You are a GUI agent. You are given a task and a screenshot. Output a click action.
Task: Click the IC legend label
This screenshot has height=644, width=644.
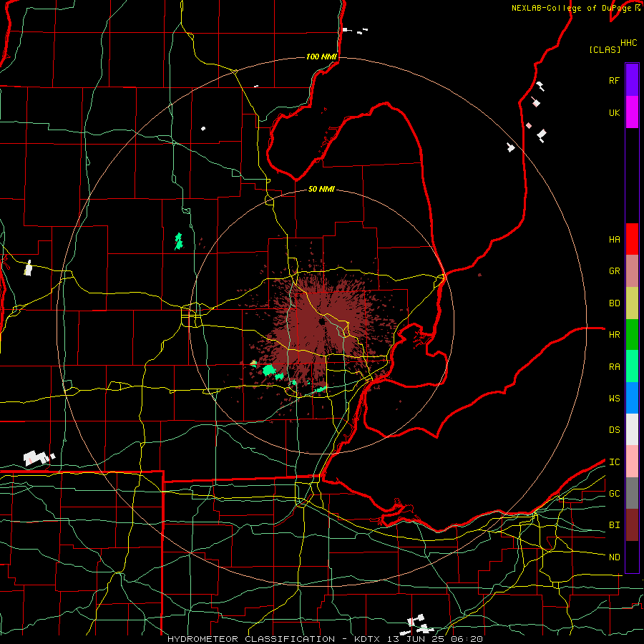tap(614, 462)
